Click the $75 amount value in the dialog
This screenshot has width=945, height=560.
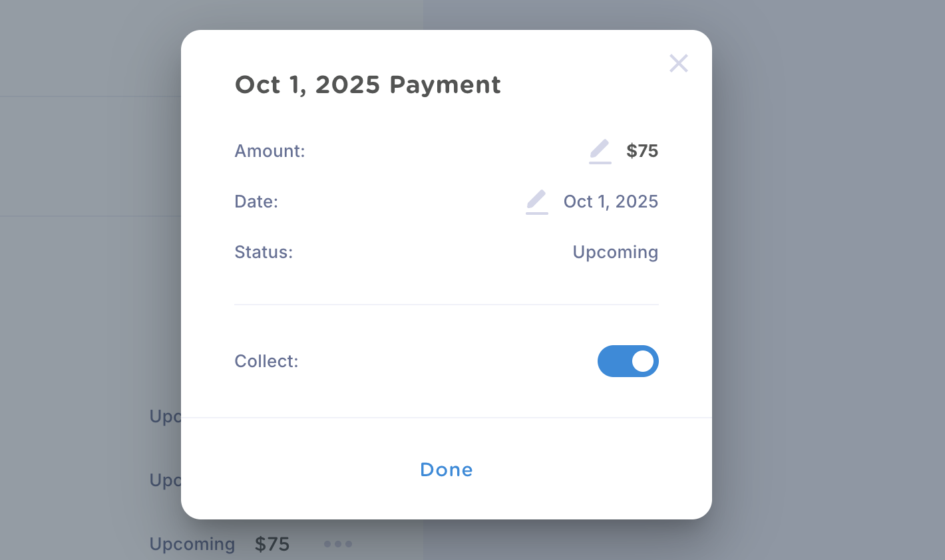tap(642, 151)
